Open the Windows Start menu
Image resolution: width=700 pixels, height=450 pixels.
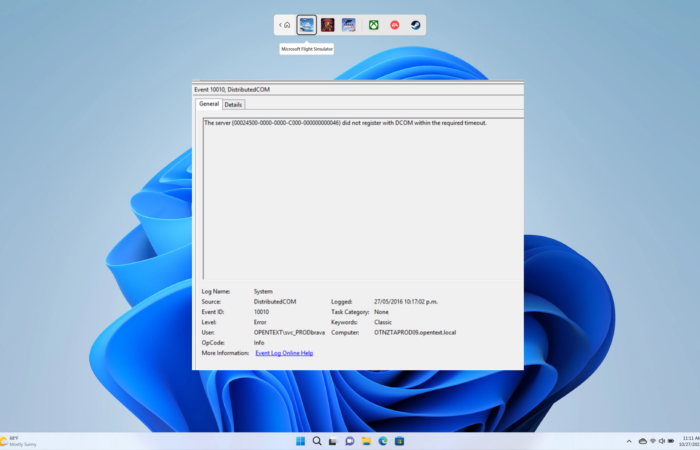(x=300, y=441)
